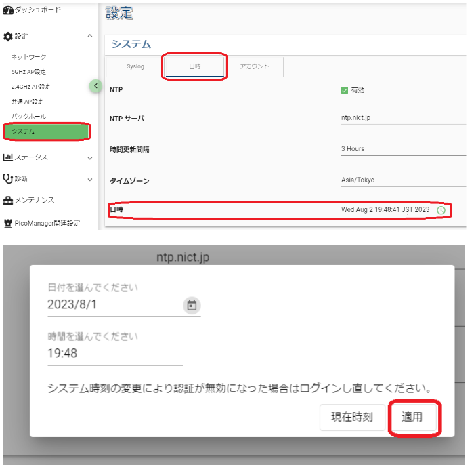
Task: Open the Asia/Tokyo timezone dropdown
Action: (404, 180)
